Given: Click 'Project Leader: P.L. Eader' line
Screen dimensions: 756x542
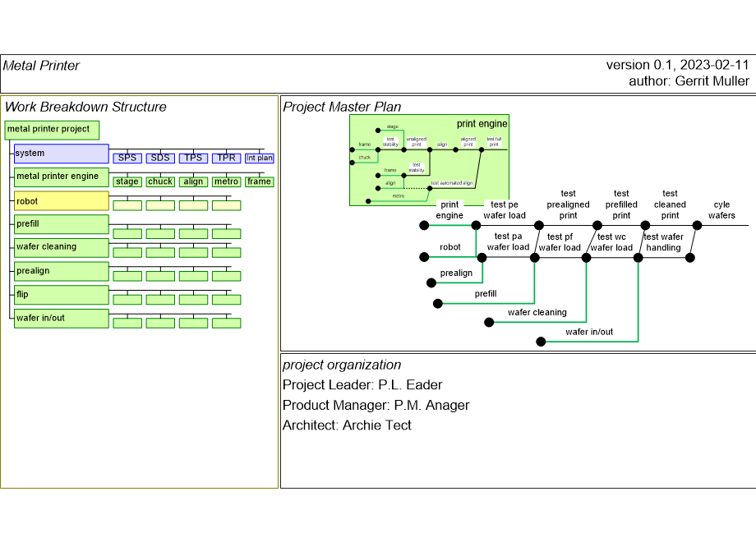Looking at the screenshot, I should pyautogui.click(x=362, y=385).
